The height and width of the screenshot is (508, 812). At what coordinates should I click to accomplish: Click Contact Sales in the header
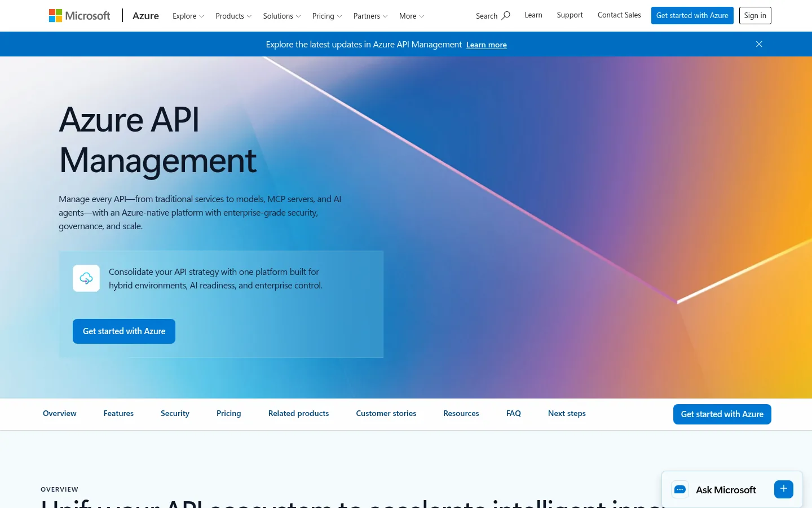(x=619, y=15)
